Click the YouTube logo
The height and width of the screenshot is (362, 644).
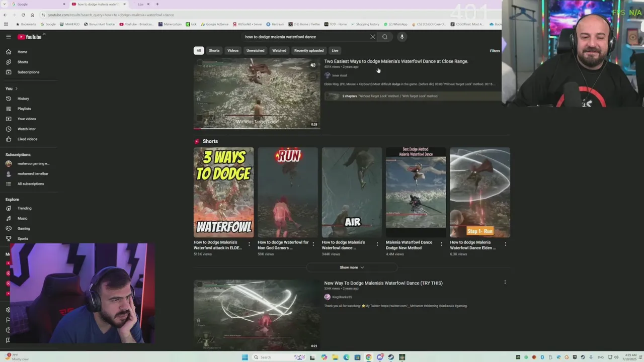tap(30, 37)
